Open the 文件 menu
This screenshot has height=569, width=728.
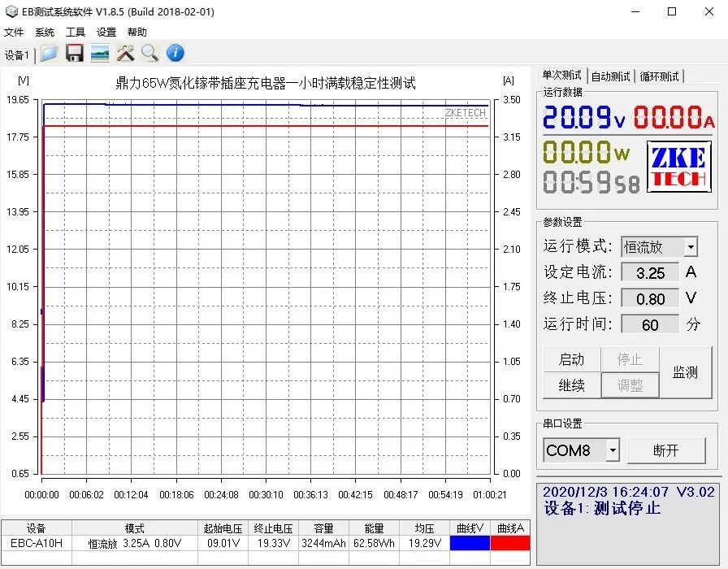pyautogui.click(x=14, y=32)
